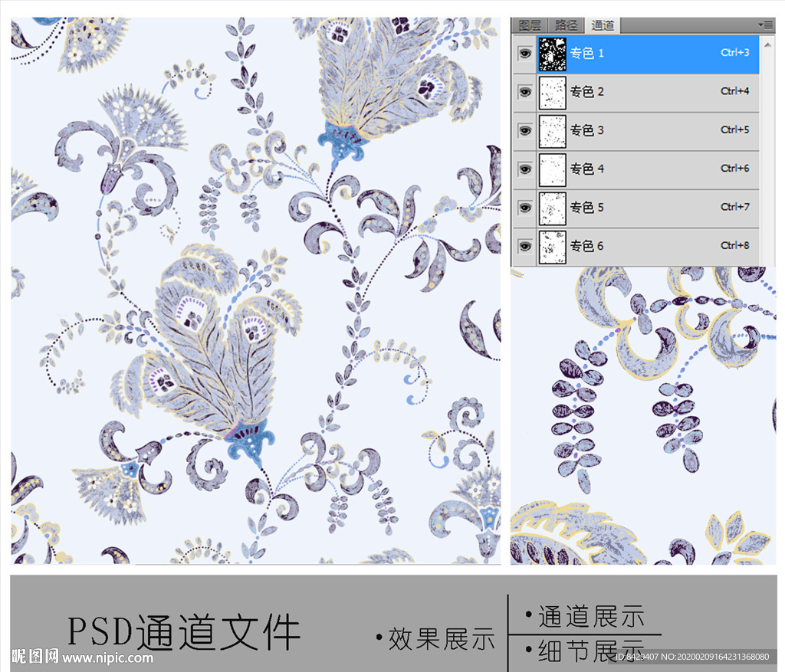Hide the 专色 6 channel
Viewport: 785px width, 672px height.
coord(524,246)
